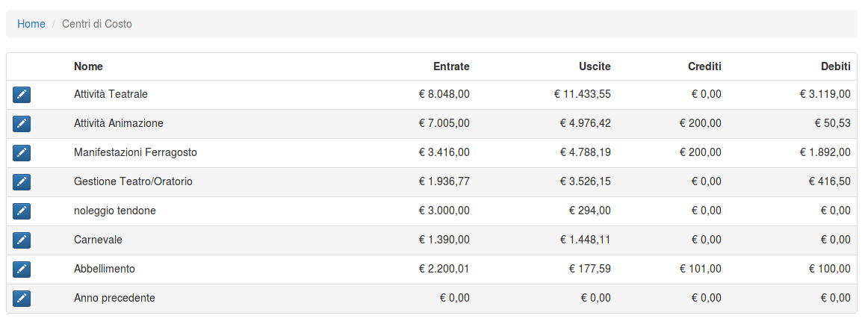Click the Debiti column header
Image resolution: width=868 pixels, height=327 pixels.
click(836, 66)
